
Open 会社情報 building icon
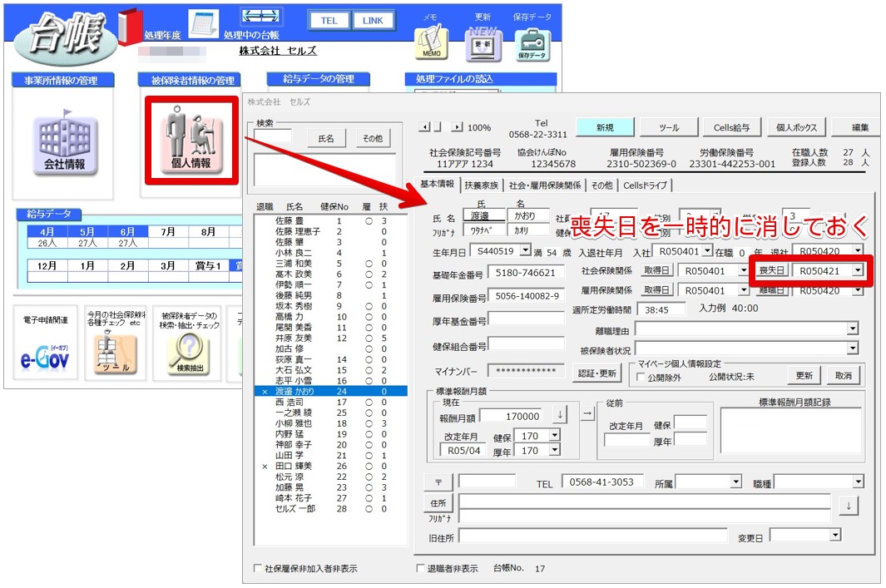tap(65, 143)
